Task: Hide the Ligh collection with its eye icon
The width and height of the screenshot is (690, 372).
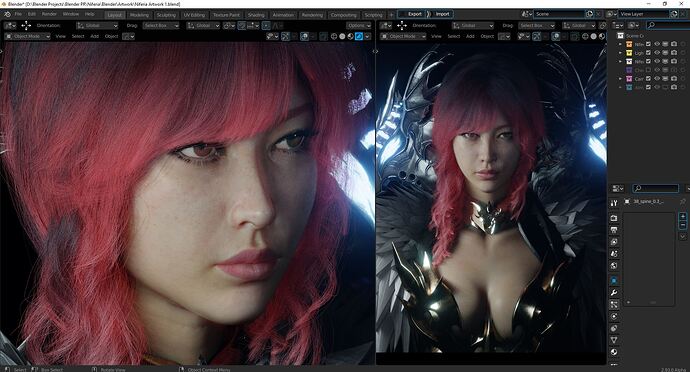Action: [x=657, y=53]
